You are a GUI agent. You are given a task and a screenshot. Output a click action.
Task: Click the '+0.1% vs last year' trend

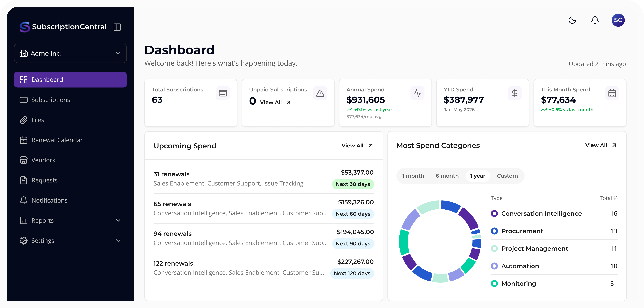pos(369,110)
